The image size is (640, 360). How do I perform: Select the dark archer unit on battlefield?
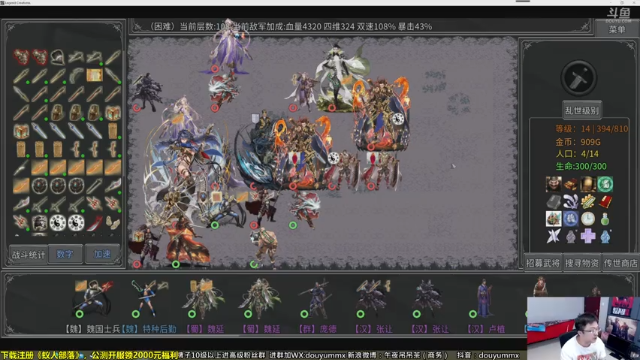point(147,92)
